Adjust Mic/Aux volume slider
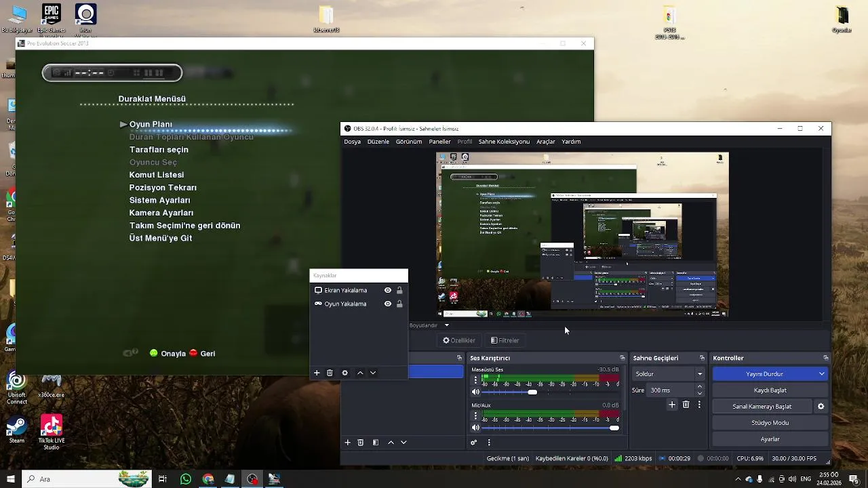This screenshot has height=488, width=868. [x=550, y=428]
